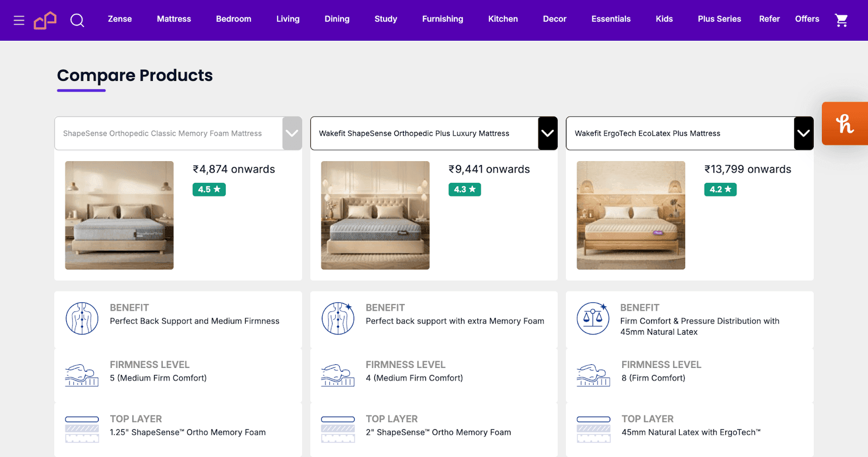Click firmness level icon for ShapeSense Plus Luxury
This screenshot has height=457, width=868.
337,375
